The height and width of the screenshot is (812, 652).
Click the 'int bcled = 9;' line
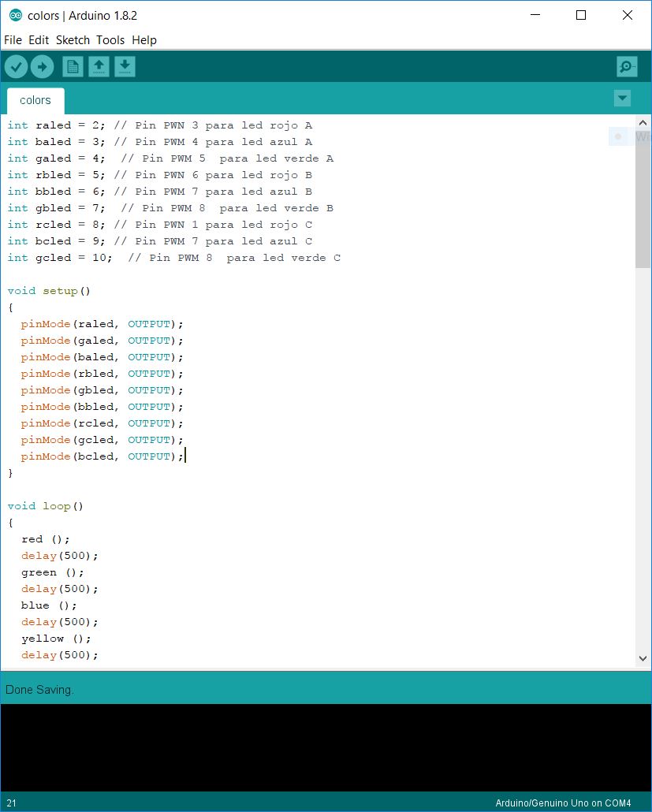tap(159, 241)
